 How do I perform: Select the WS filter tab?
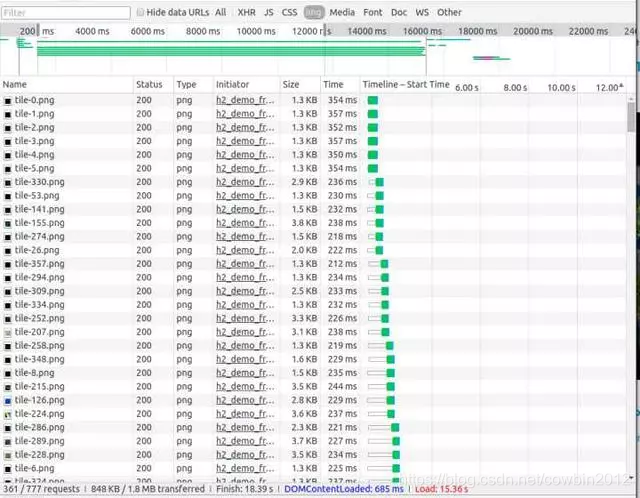point(422,12)
